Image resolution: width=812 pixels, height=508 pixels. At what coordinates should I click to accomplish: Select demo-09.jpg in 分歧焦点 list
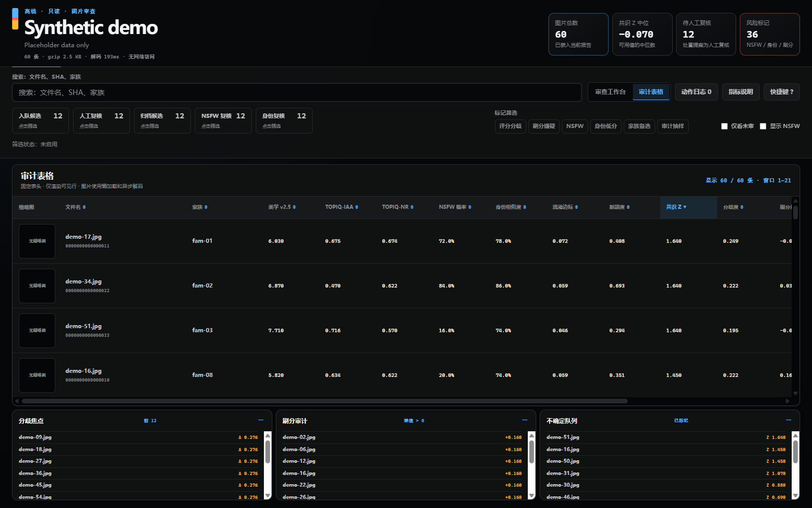coord(138,437)
